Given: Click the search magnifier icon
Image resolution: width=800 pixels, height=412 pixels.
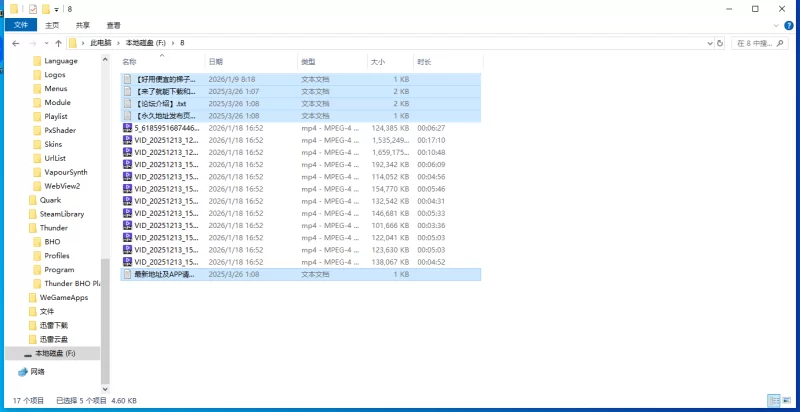Looking at the screenshot, I should pyautogui.click(x=780, y=43).
